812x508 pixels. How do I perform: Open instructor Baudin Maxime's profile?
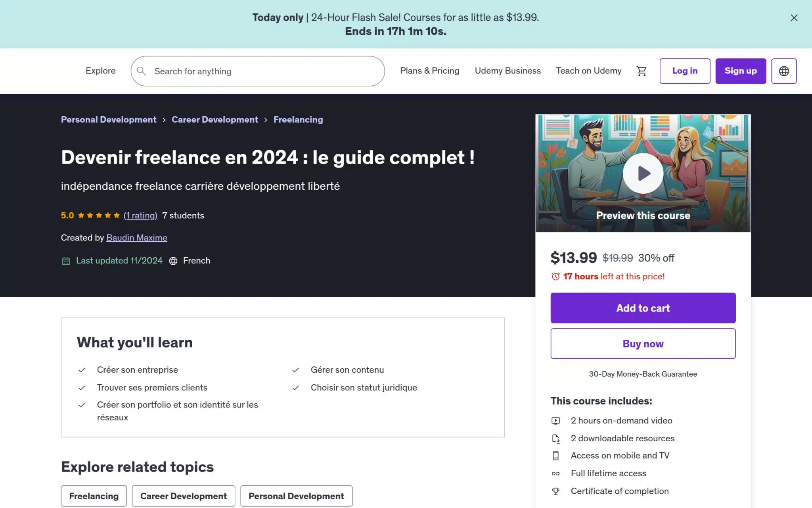point(137,238)
